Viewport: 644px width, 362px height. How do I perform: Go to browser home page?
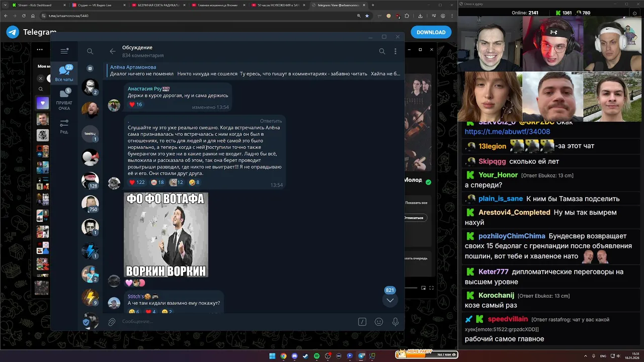[33, 16]
